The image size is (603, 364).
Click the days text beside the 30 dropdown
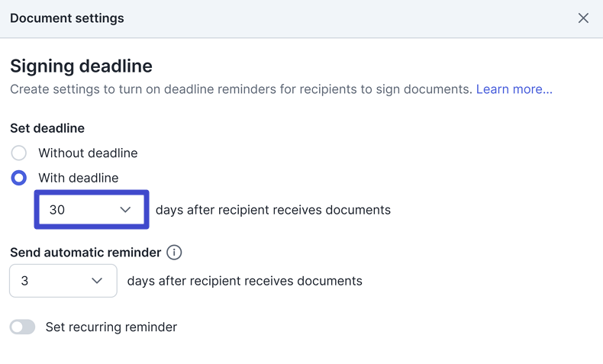coord(272,210)
